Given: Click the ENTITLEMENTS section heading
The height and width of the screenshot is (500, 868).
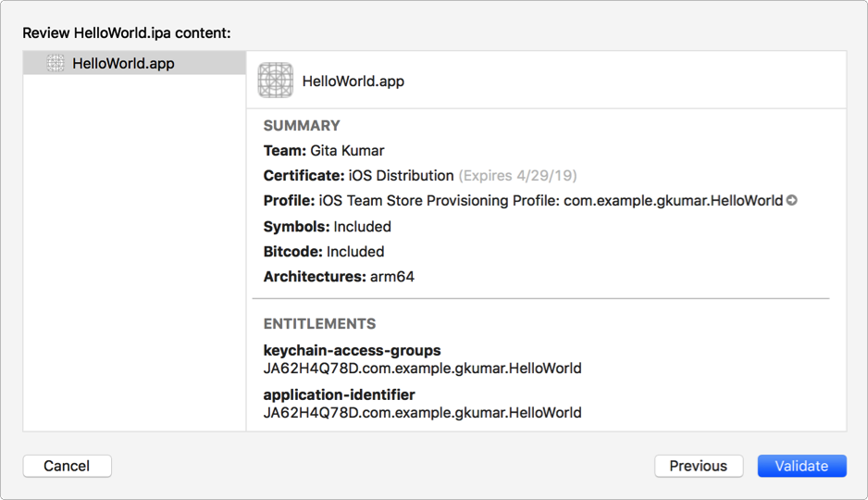Looking at the screenshot, I should [319, 324].
